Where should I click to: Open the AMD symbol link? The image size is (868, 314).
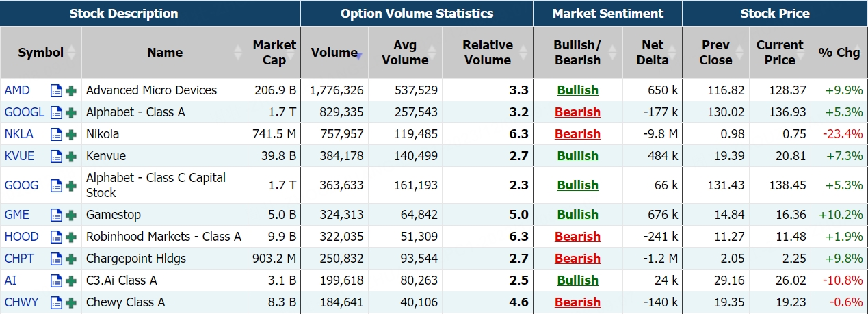(x=16, y=90)
